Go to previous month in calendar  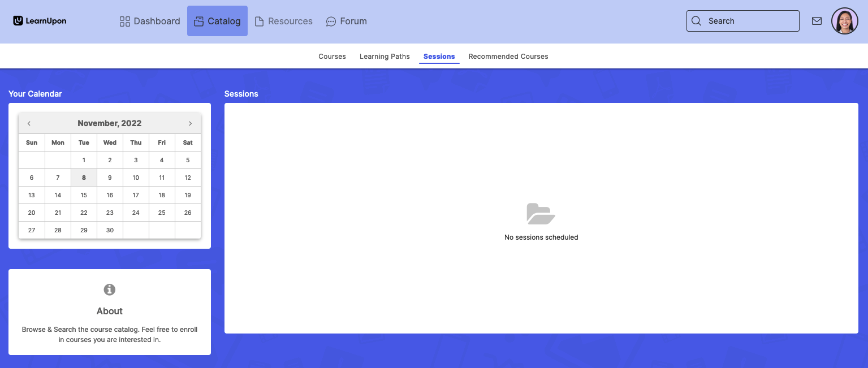(x=29, y=123)
